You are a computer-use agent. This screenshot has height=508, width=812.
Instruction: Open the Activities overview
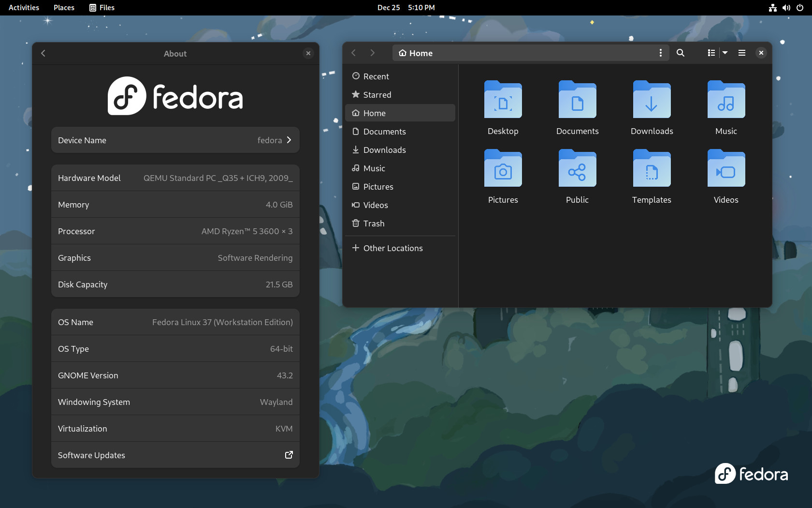24,8
